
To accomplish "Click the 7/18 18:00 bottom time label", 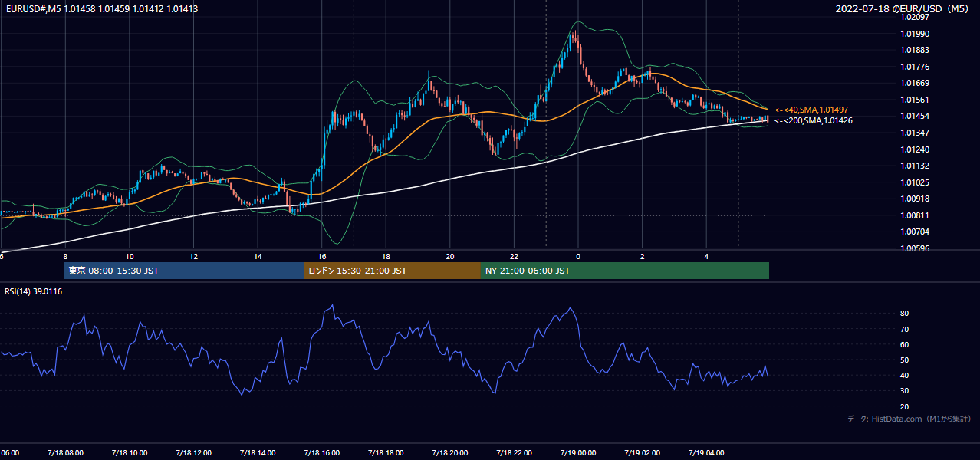I will [x=386, y=453].
